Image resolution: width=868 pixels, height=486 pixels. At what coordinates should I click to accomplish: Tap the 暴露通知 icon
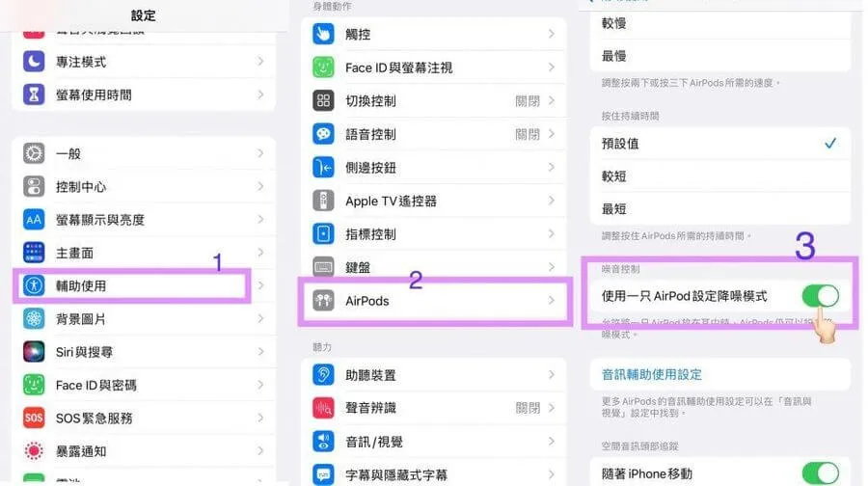34,451
